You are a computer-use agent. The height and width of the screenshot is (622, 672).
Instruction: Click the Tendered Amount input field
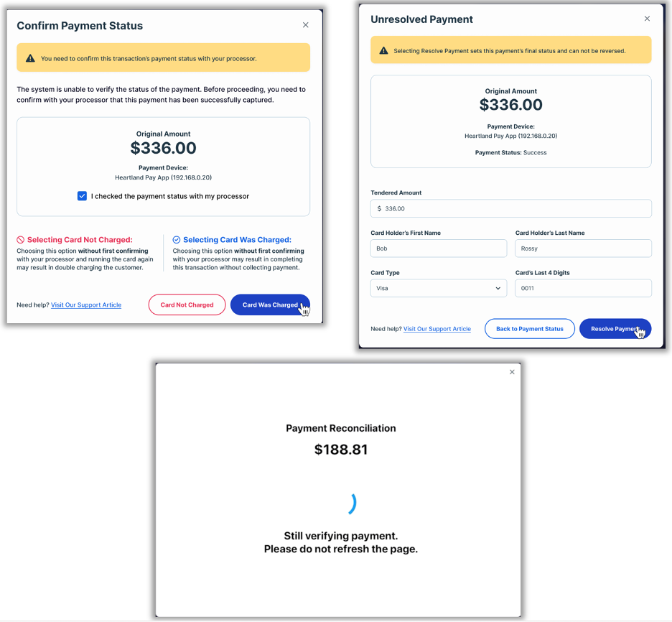(510, 208)
